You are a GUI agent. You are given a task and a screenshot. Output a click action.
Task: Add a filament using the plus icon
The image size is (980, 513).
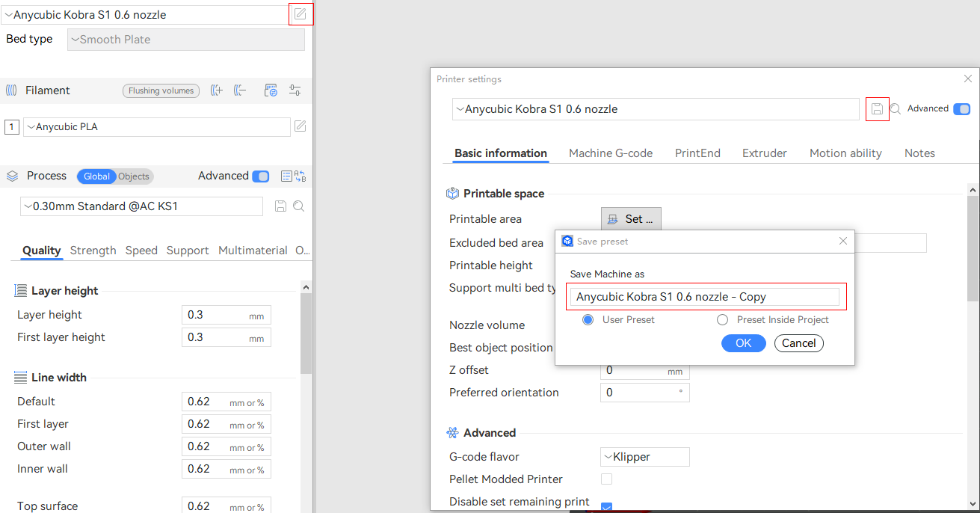[217, 90]
